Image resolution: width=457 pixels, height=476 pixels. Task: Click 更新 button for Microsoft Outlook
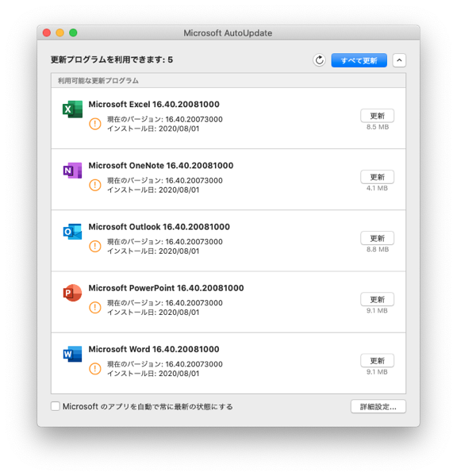(x=377, y=238)
